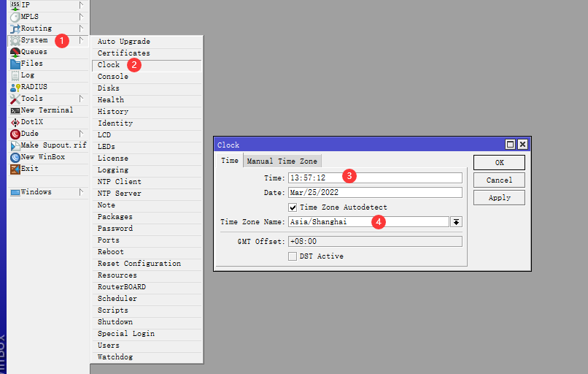The image size is (588, 374).
Task: Click the Dude icon in sidebar
Action: point(15,134)
